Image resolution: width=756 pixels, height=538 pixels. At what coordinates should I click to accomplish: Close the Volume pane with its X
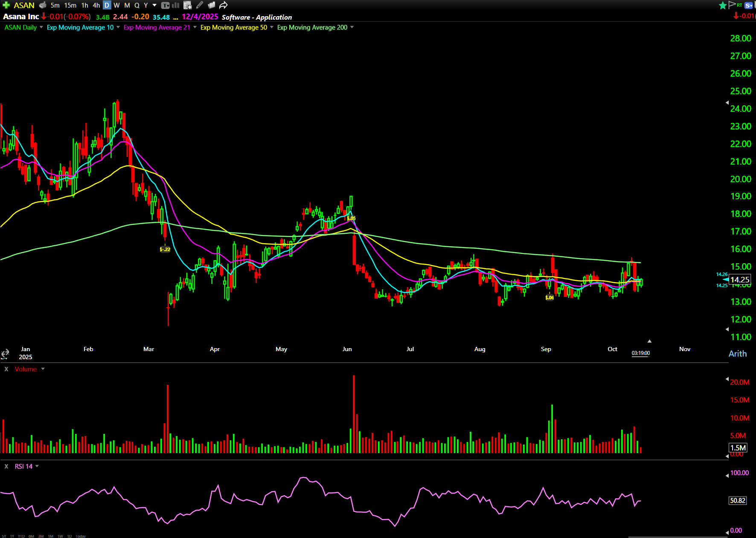tap(6, 369)
